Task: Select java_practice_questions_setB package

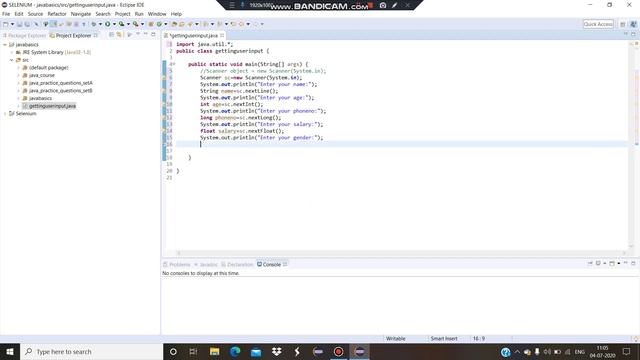Action: [60, 91]
